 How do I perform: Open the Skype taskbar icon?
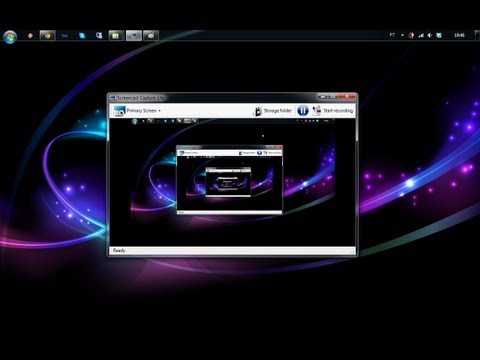(82, 35)
